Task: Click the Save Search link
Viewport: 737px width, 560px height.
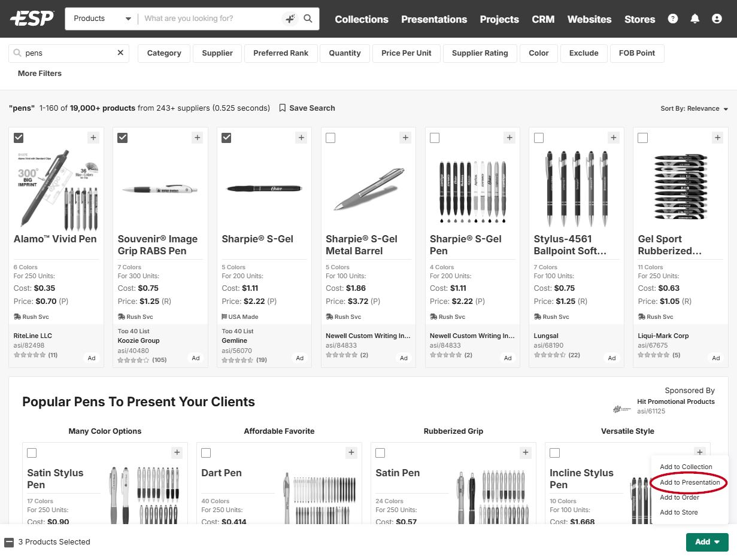Action: tap(307, 108)
